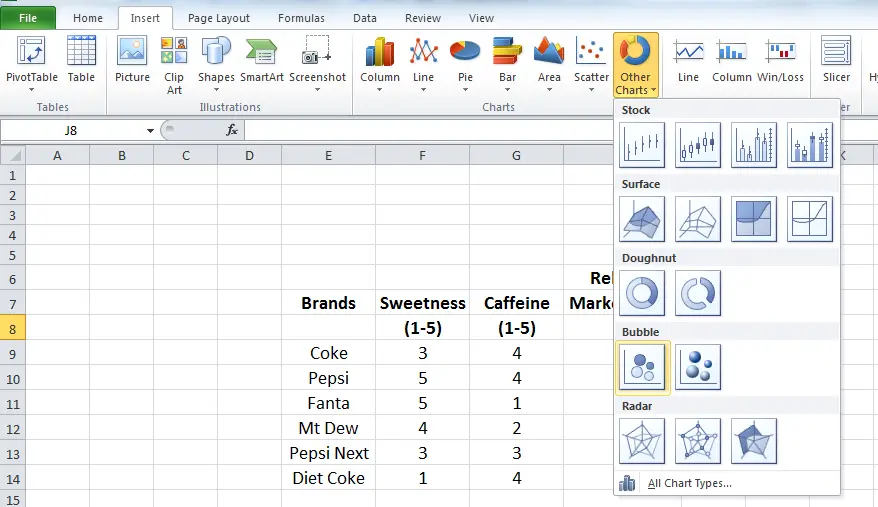
Task: Select the Radar with Markers chart
Action: 698,441
